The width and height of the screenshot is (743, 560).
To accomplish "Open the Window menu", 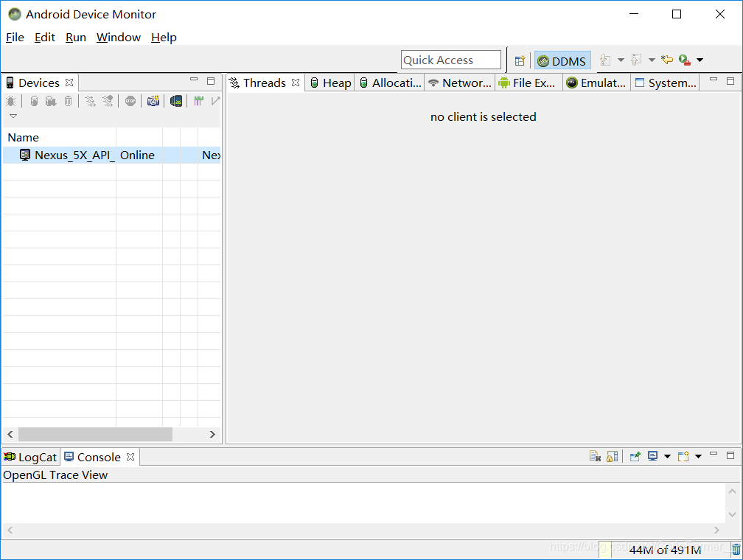I will tap(119, 38).
